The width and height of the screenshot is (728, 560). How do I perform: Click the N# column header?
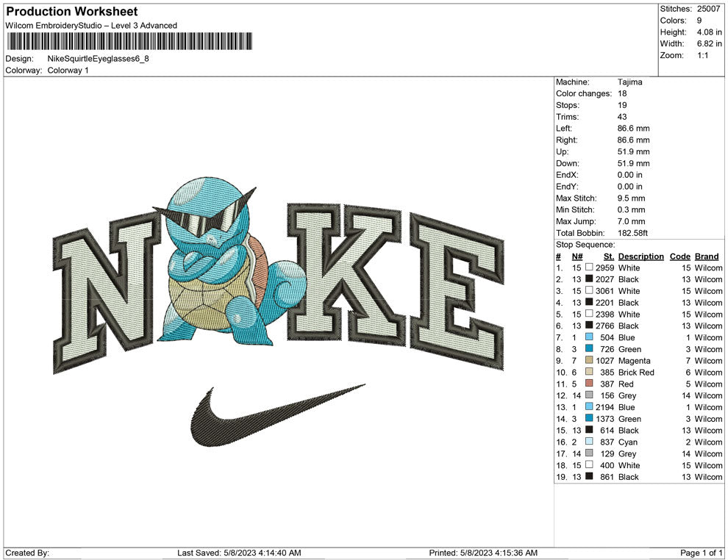[x=577, y=256]
